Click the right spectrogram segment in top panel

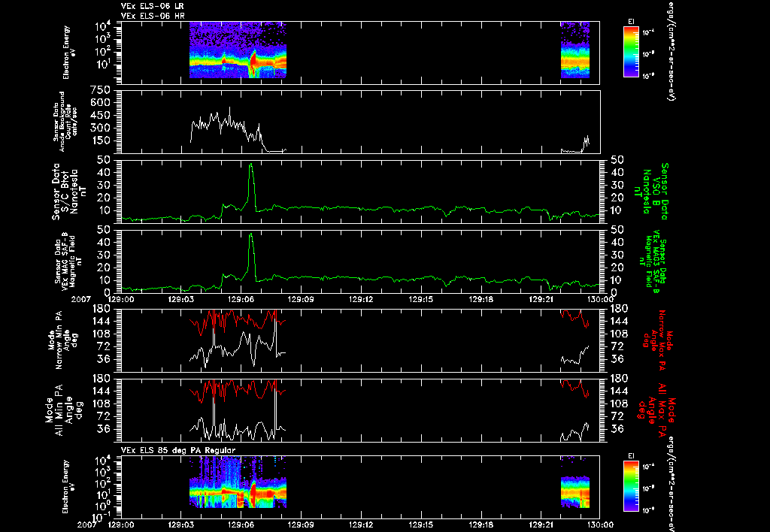pos(575,50)
